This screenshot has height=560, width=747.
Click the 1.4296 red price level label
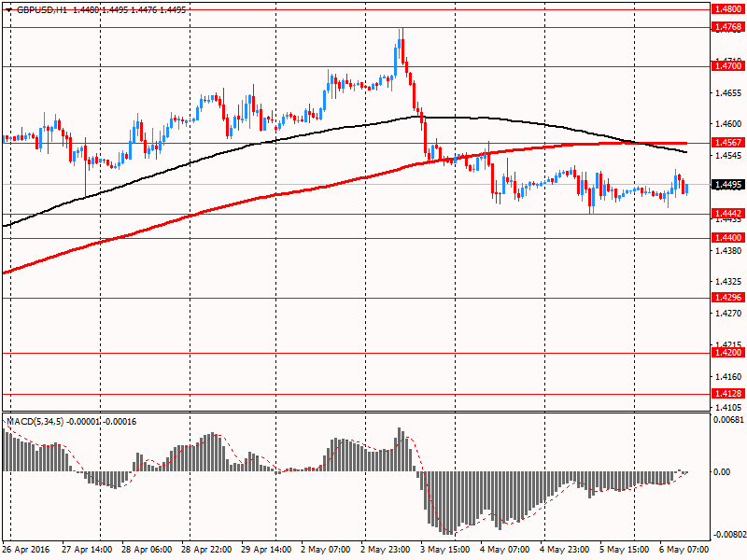click(728, 298)
